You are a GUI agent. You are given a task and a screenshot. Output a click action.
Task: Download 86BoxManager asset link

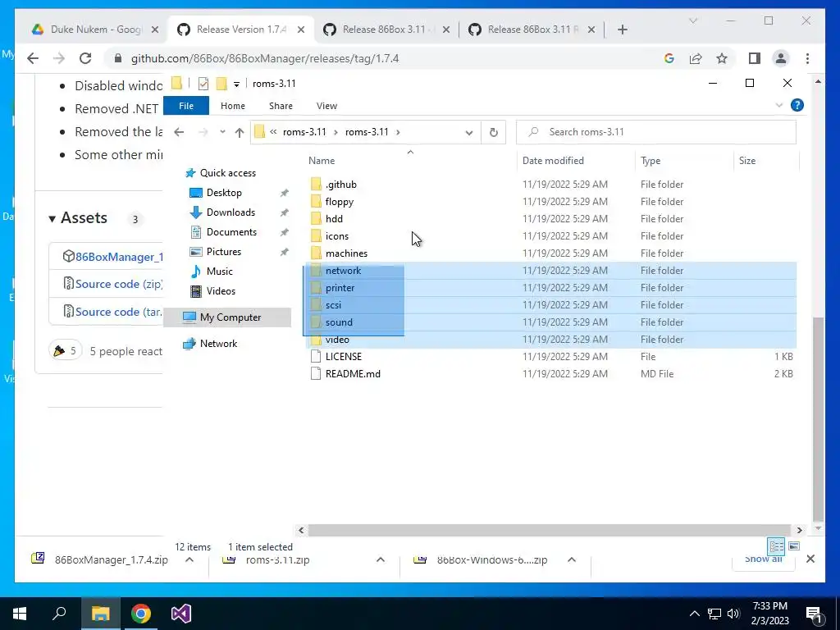(119, 257)
